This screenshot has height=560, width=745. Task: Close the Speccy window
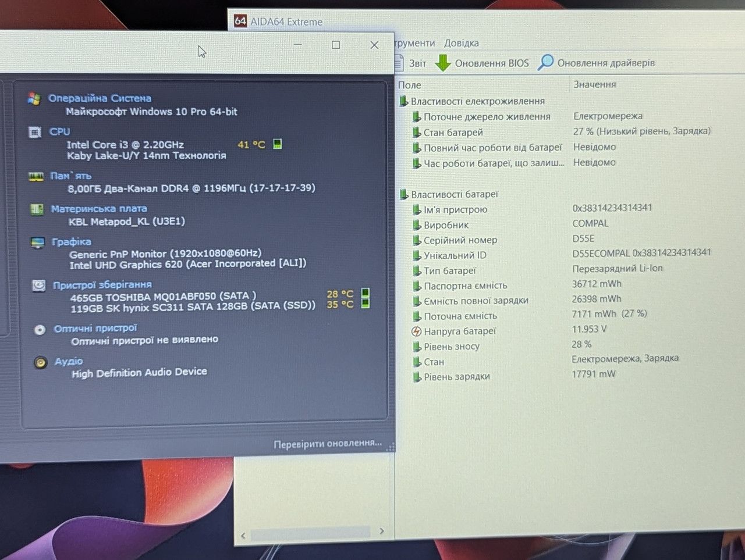point(374,45)
